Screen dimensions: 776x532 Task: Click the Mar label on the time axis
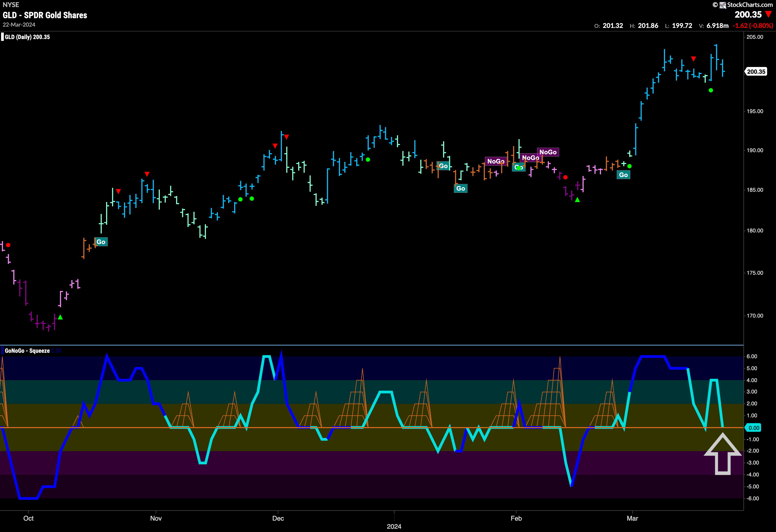(x=632, y=518)
